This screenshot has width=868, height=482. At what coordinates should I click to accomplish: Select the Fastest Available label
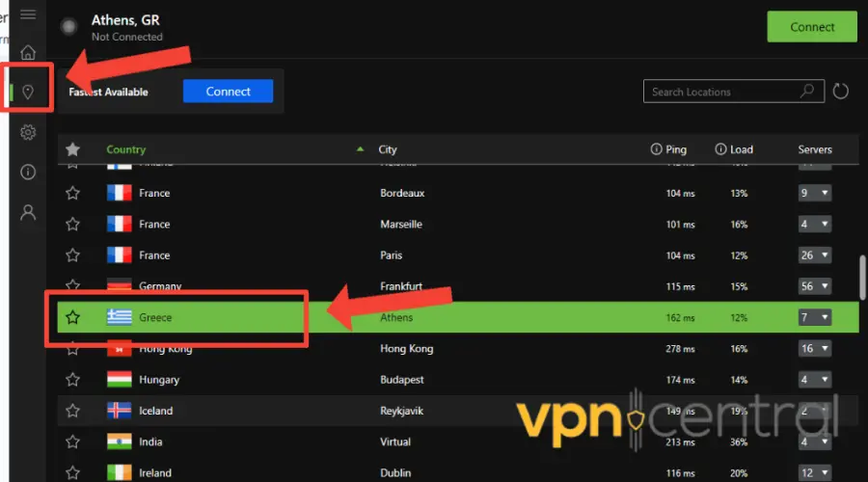tap(108, 92)
